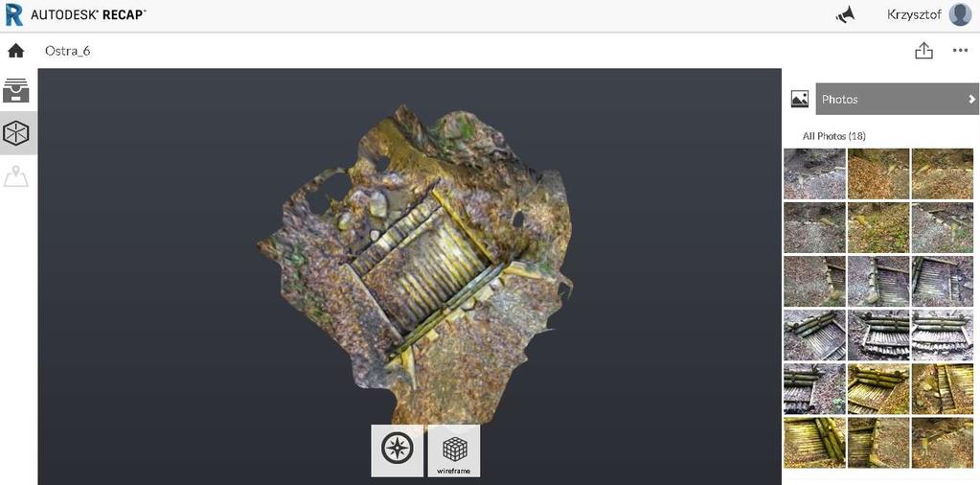Open the second photo thumbnail in row one
The width and height of the screenshot is (980, 485).
coord(878,173)
